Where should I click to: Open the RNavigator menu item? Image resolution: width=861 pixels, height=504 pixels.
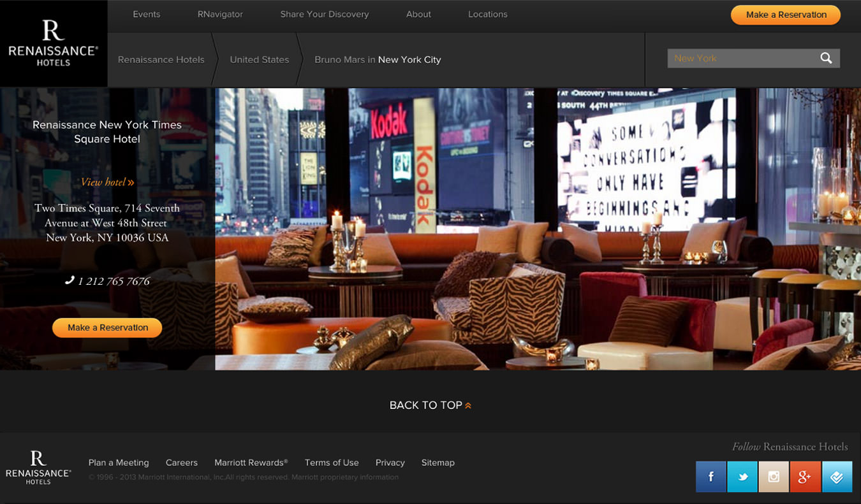[x=219, y=13]
